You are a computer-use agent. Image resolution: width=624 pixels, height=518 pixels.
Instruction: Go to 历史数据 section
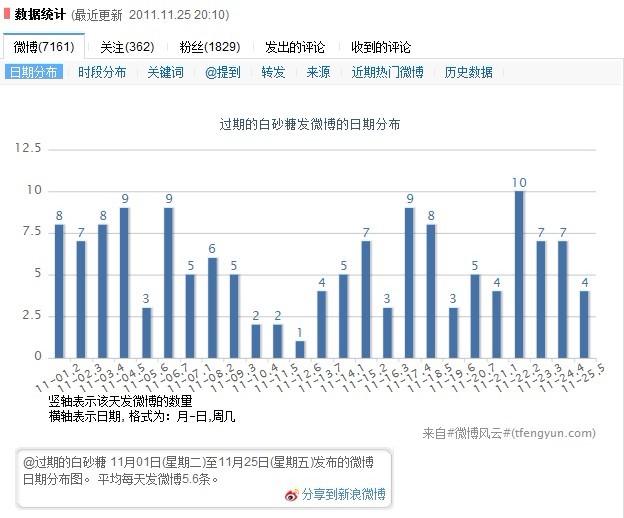[468, 72]
